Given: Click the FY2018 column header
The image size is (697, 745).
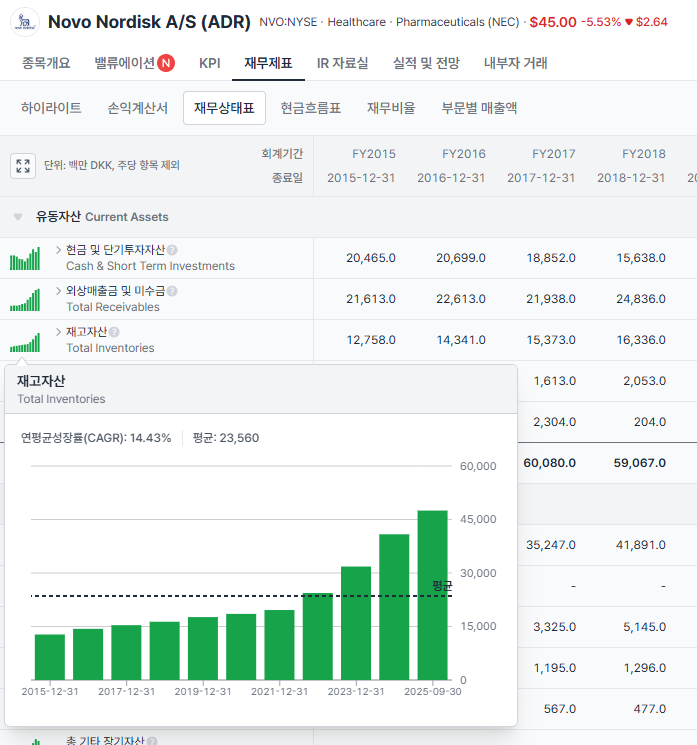Looking at the screenshot, I should [x=644, y=154].
